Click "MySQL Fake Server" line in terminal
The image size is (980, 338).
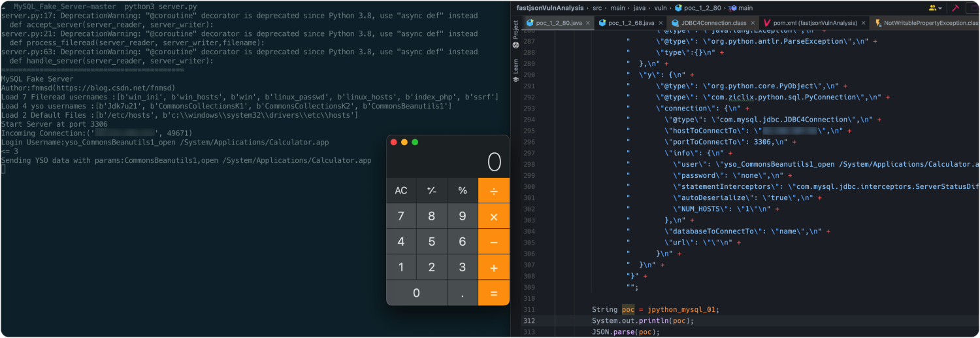tap(37, 79)
